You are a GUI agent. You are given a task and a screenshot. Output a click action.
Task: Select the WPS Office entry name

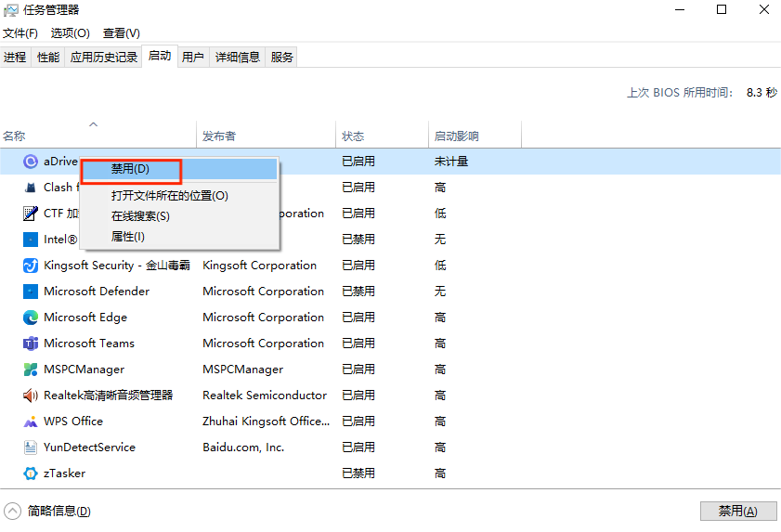[73, 422]
